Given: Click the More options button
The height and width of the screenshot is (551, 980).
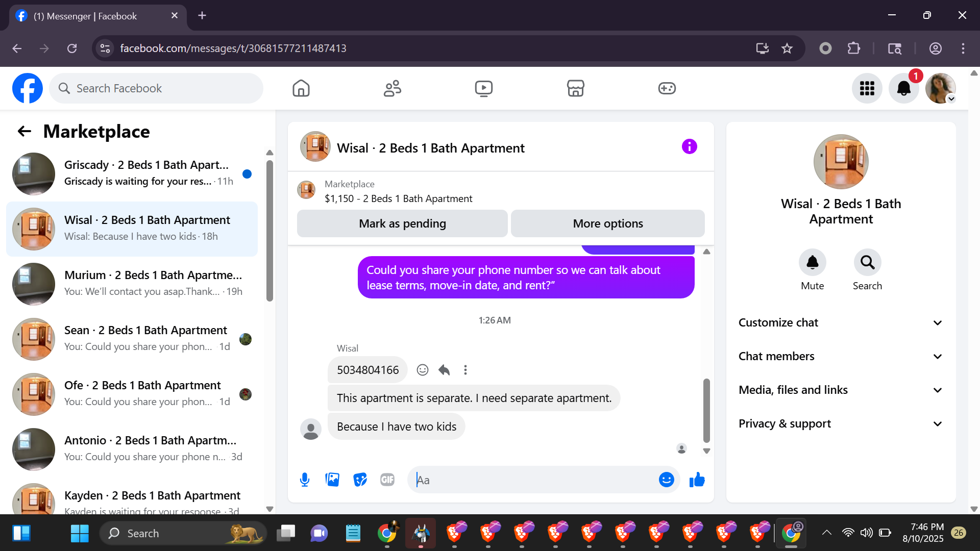Looking at the screenshot, I should tap(607, 223).
